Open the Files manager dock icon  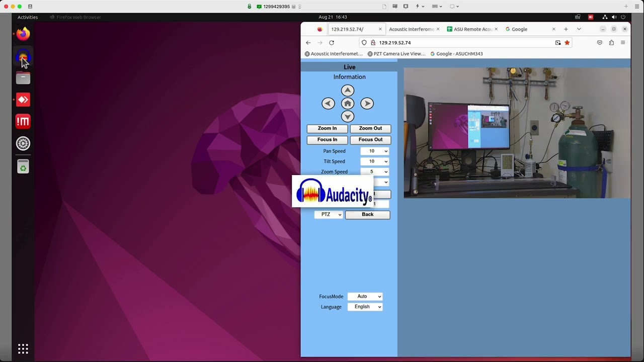click(23, 78)
